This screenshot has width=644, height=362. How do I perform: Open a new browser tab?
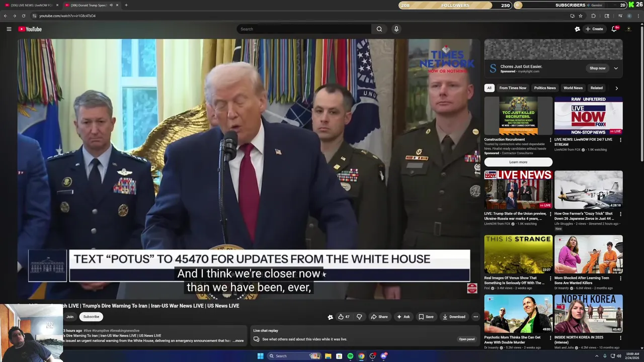(x=126, y=5)
